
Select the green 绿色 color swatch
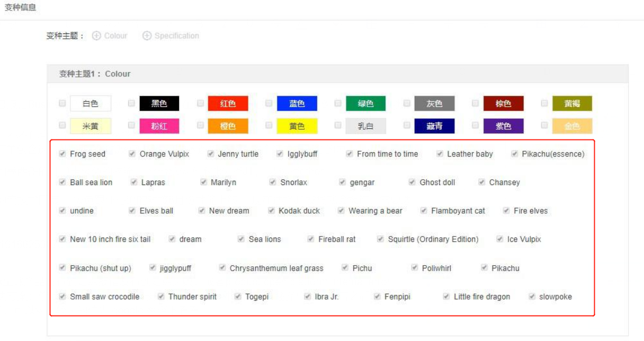tap(366, 103)
